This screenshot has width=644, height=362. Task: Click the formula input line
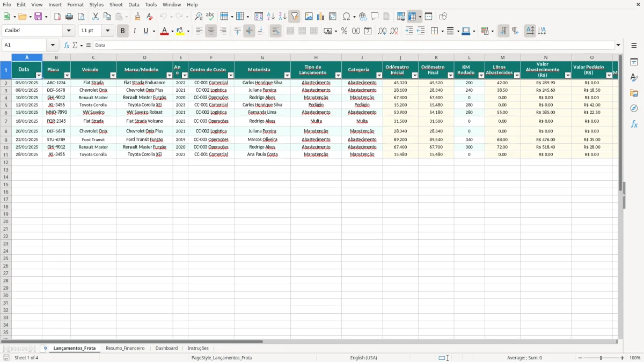coord(354,45)
